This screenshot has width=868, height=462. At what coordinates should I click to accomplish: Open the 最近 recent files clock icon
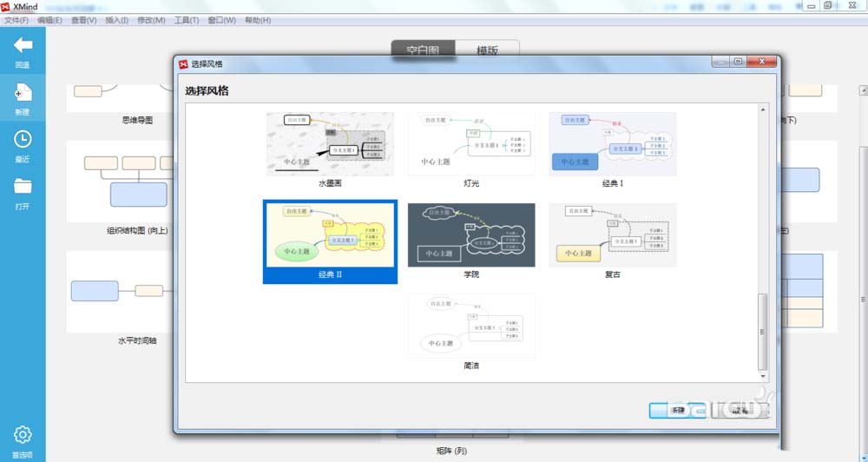[23, 139]
